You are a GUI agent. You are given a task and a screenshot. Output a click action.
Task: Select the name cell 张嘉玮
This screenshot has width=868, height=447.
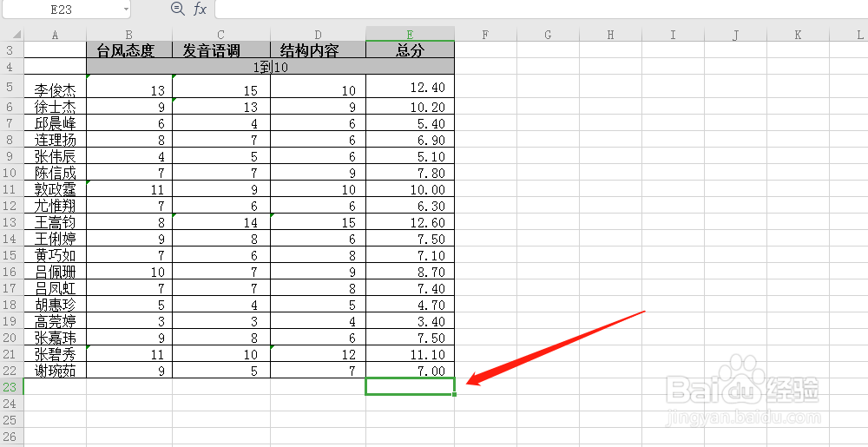pos(55,338)
